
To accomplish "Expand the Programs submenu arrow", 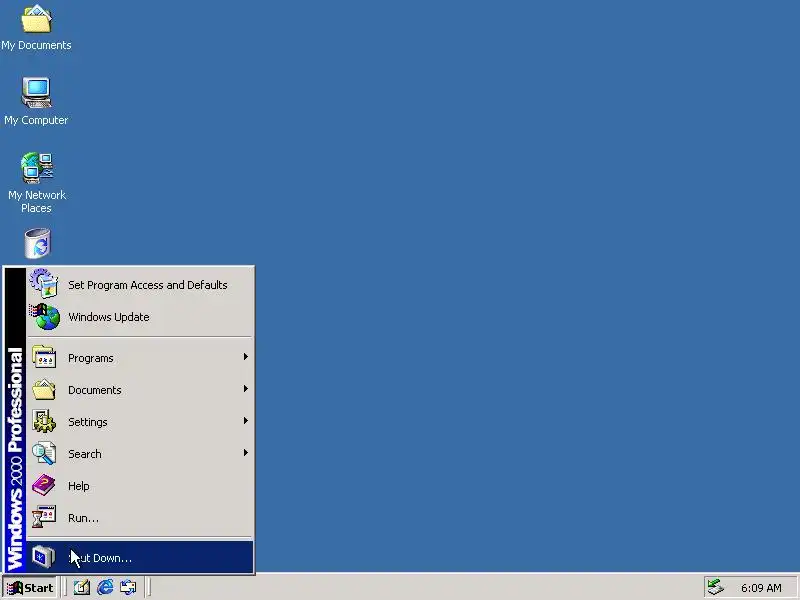I will pyautogui.click(x=245, y=357).
